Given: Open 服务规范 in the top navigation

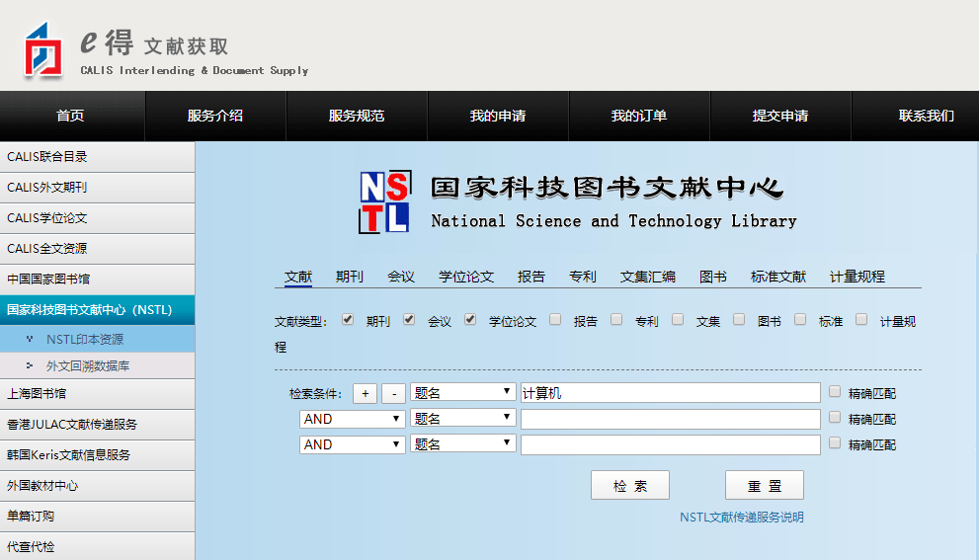Looking at the screenshot, I should tap(357, 116).
